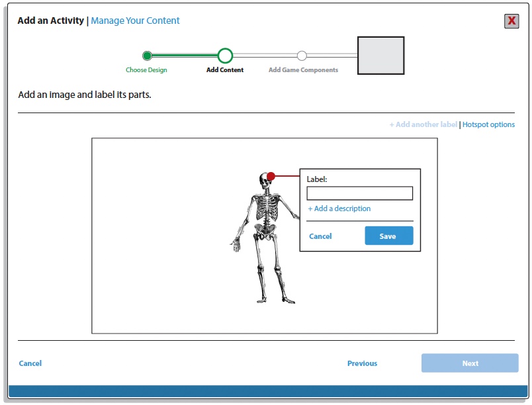532x405 pixels.
Task: Close the dialog with the red X
Action: [511, 21]
